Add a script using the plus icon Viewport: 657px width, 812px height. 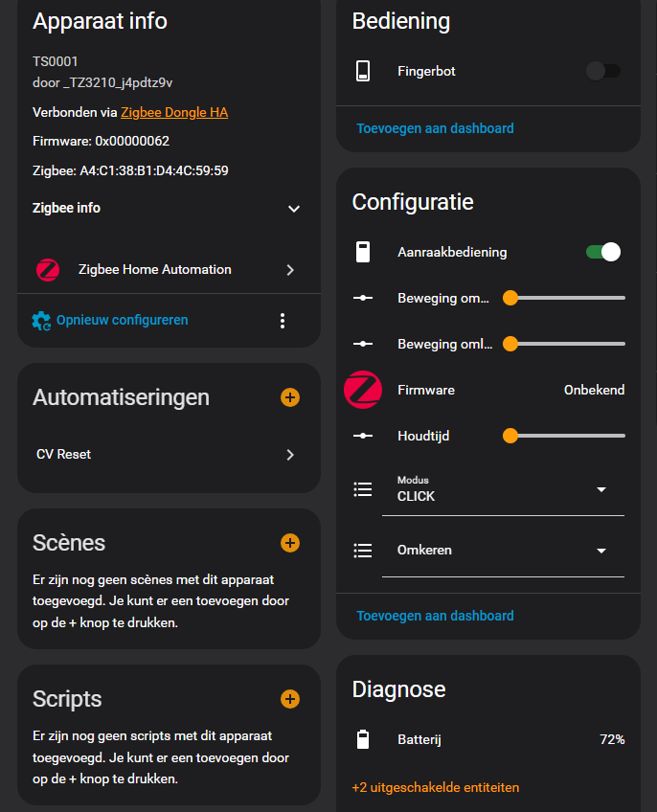[x=290, y=699]
